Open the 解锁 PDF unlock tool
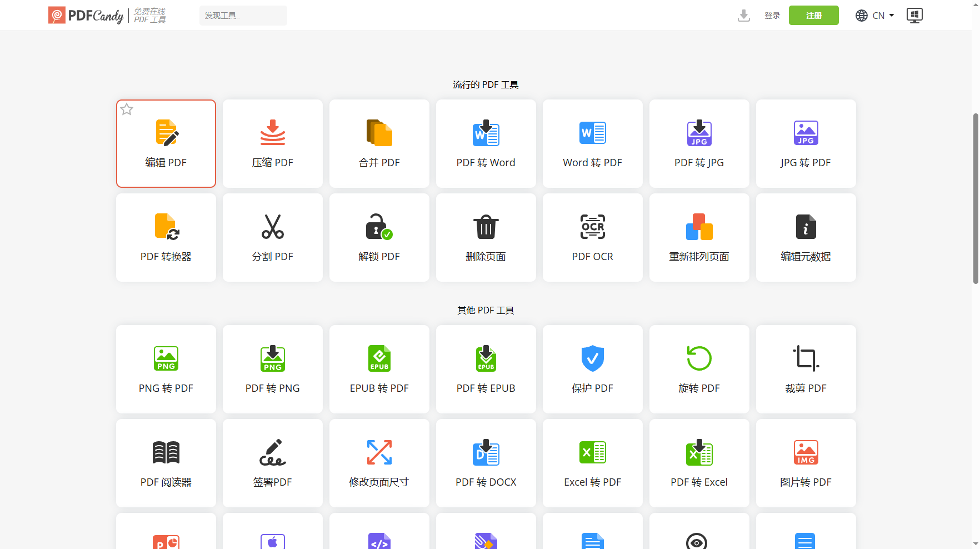The height and width of the screenshot is (549, 980). click(379, 227)
